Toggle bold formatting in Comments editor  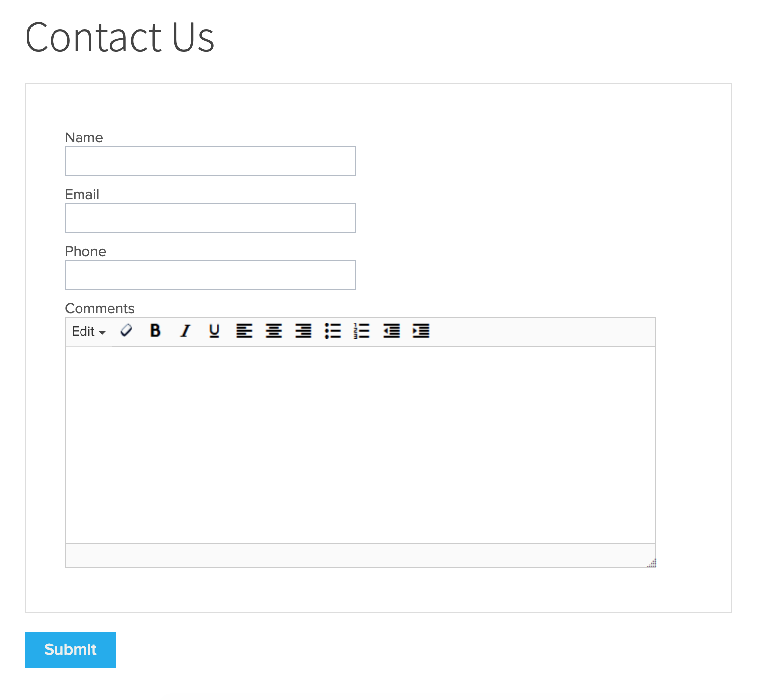coord(155,331)
